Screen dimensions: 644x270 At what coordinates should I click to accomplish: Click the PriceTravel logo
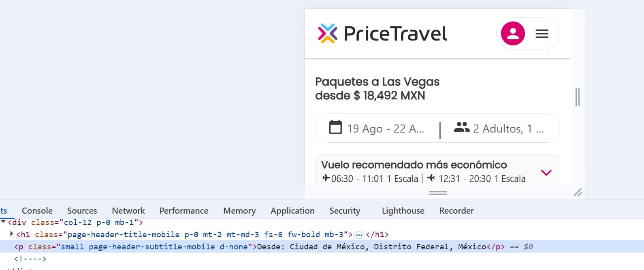382,33
